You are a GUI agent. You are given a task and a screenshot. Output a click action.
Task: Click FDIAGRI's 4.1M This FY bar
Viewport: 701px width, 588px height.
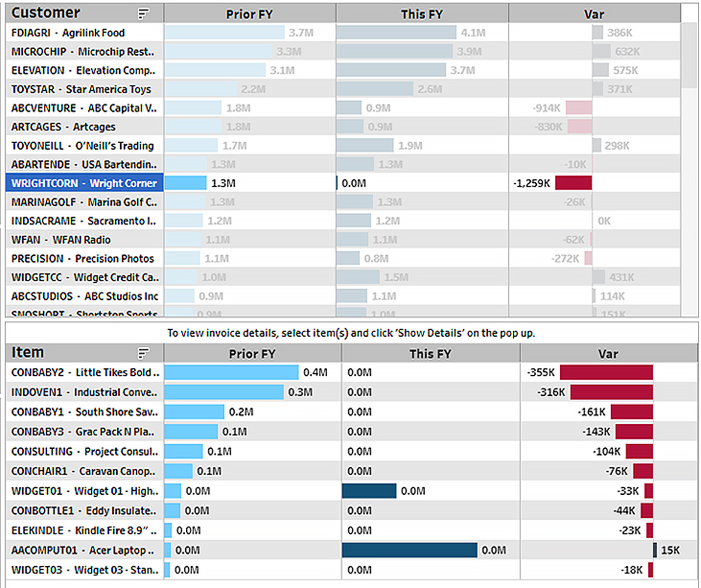click(397, 33)
